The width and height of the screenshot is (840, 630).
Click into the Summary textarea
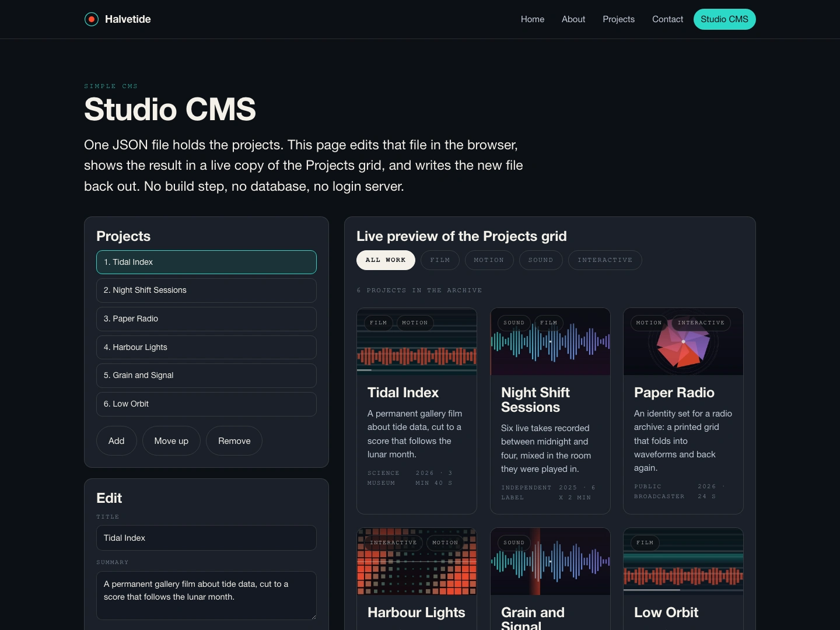[206, 596]
